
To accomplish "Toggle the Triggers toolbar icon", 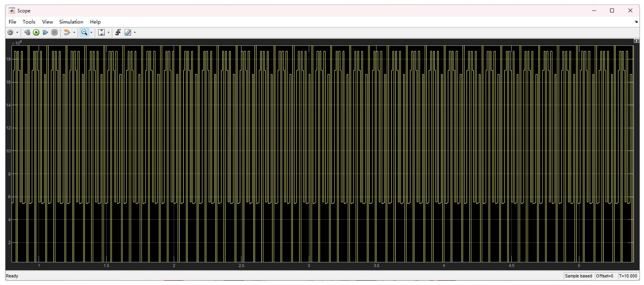I will [118, 33].
